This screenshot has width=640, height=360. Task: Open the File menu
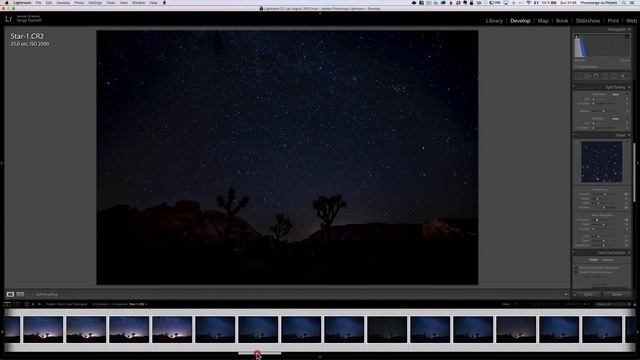tap(38, 2)
